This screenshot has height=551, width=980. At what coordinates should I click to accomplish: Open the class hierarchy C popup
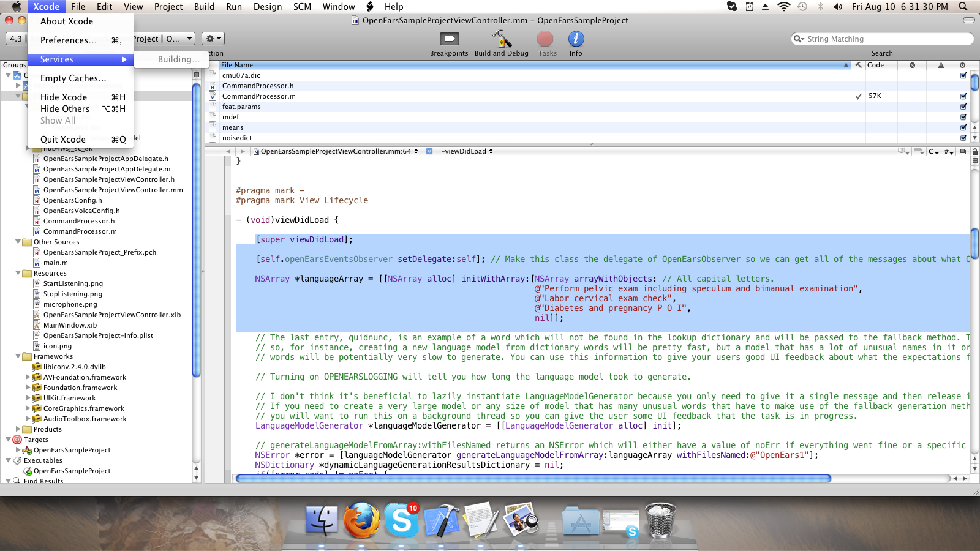coord(933,151)
